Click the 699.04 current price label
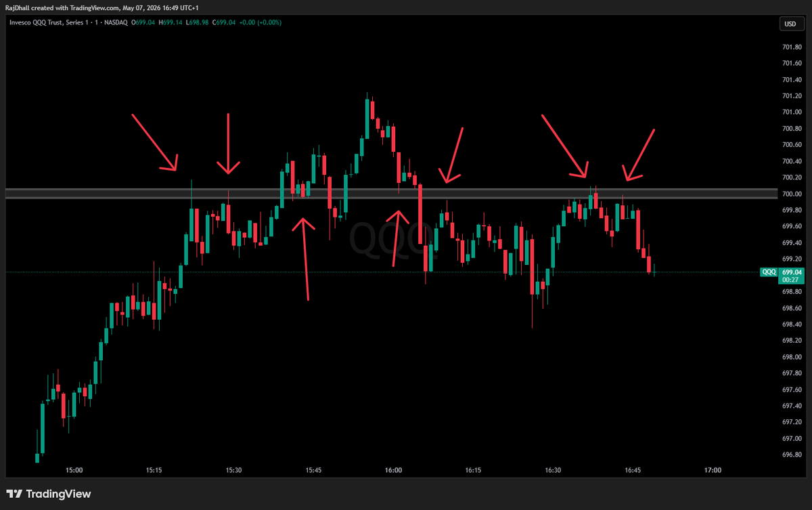812x510 pixels. pos(791,272)
